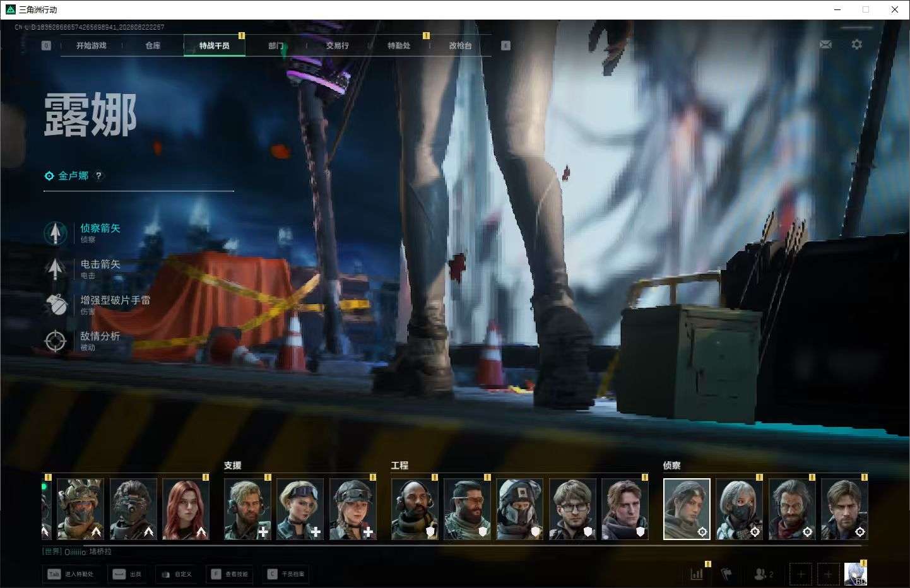Click the 查看技能 view skills button

(x=229, y=574)
